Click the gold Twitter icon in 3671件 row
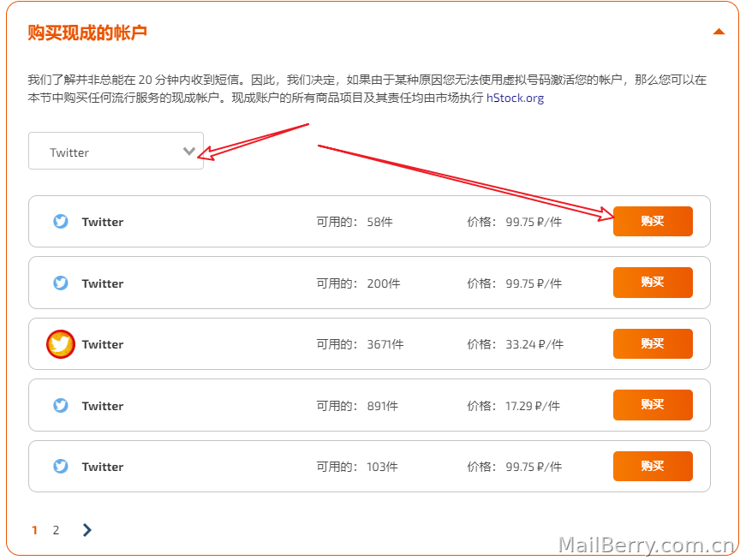Image resolution: width=740 pixels, height=560 pixels. tap(61, 344)
